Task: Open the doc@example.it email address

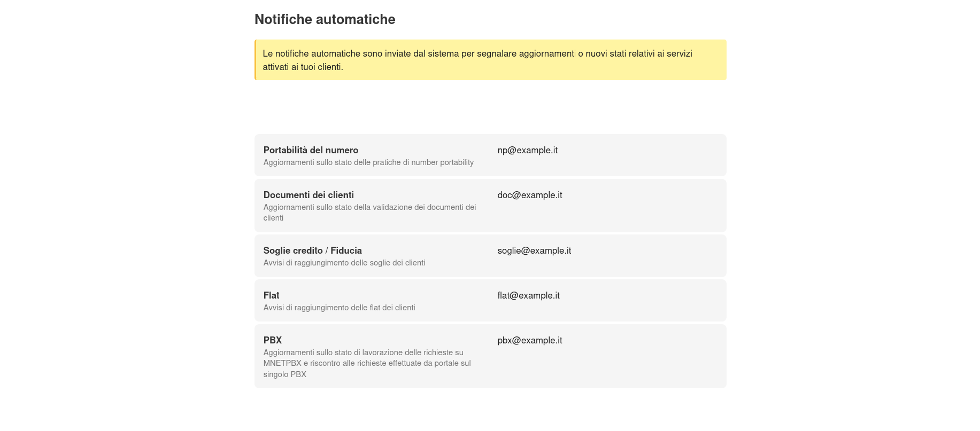Action: click(529, 195)
